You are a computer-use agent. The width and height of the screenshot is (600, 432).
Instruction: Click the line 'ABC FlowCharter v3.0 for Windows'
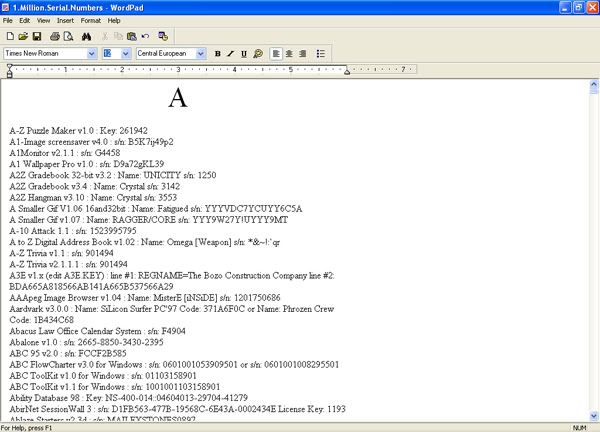click(x=174, y=365)
